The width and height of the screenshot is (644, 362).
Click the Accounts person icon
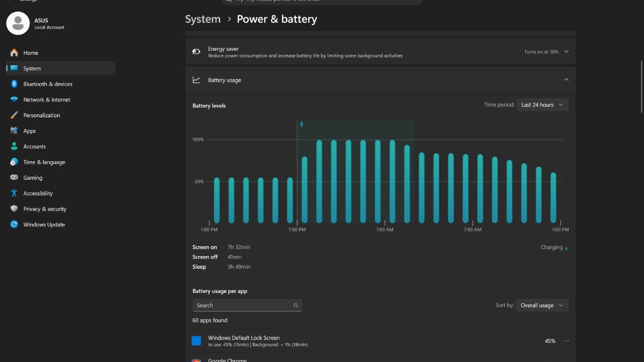14,146
